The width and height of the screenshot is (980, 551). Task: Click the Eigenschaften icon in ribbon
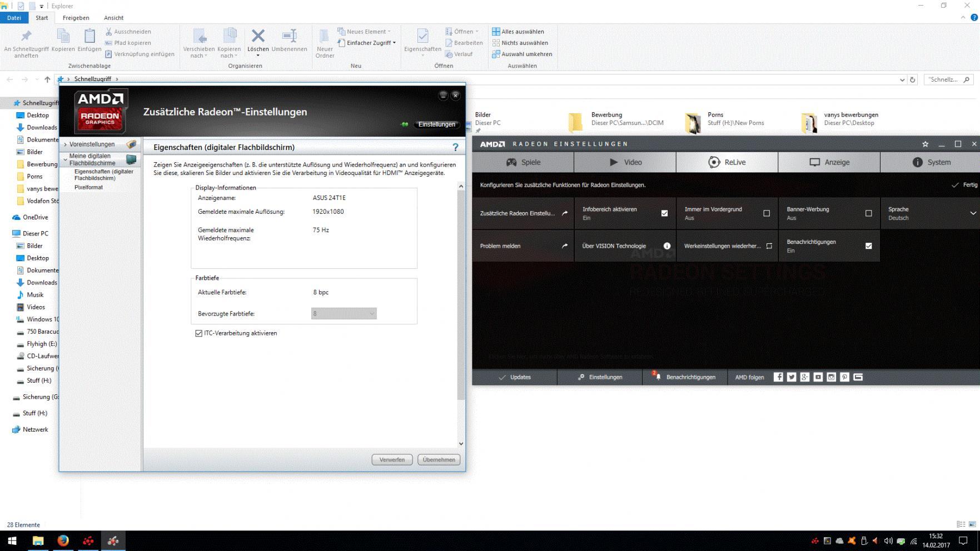422,36
